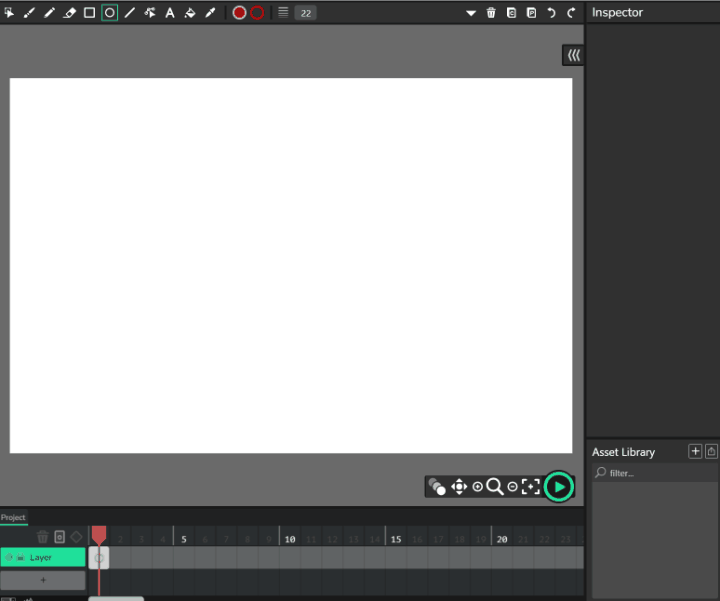Switch to the Project tab

click(x=13, y=517)
